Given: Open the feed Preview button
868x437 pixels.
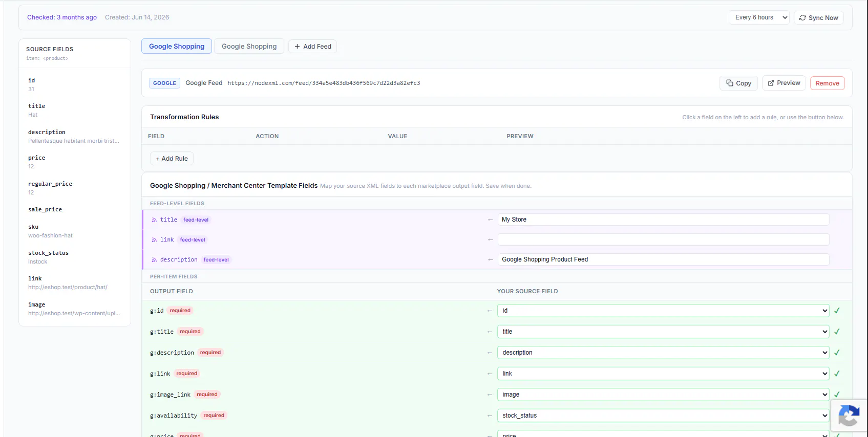Looking at the screenshot, I should [x=784, y=83].
